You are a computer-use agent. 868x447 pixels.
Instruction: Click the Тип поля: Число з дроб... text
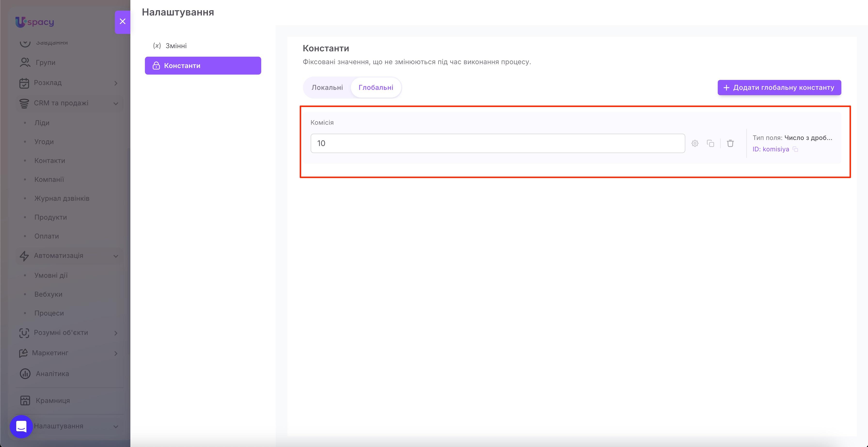(792, 138)
